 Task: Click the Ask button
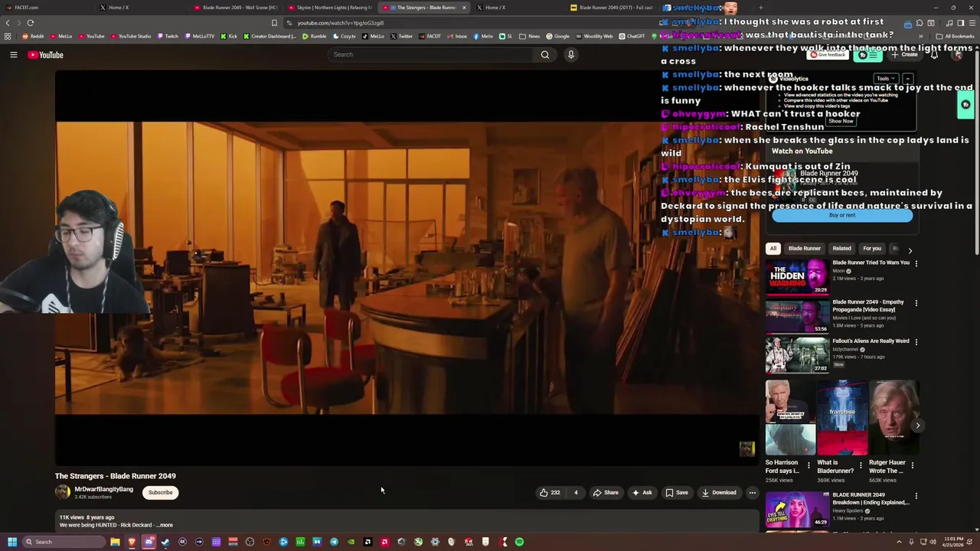[x=642, y=492]
